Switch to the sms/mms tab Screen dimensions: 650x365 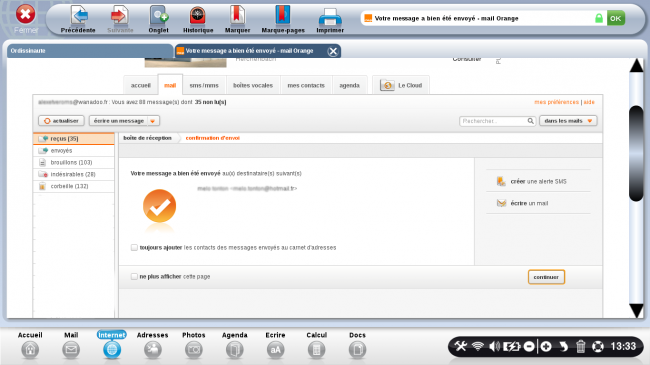click(x=204, y=85)
